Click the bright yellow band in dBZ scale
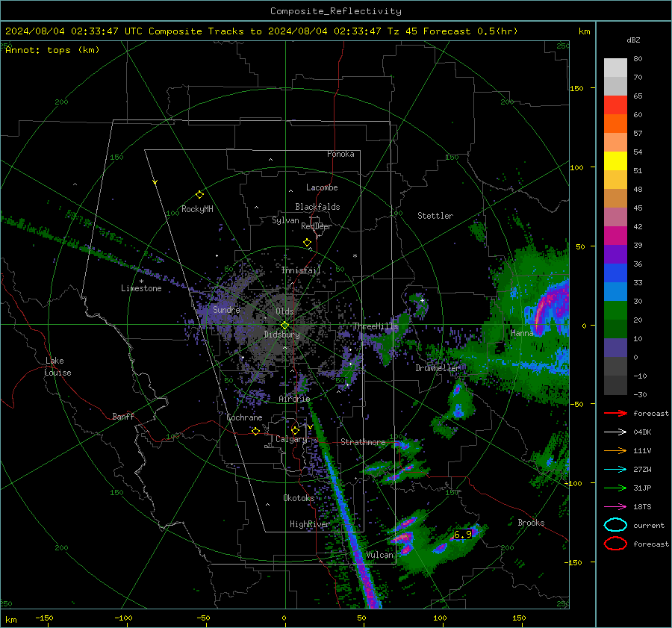 (x=615, y=161)
